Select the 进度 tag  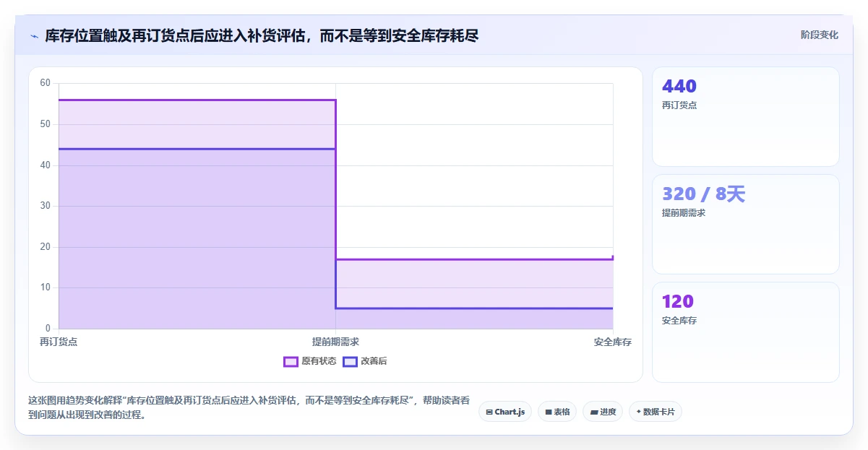click(603, 412)
